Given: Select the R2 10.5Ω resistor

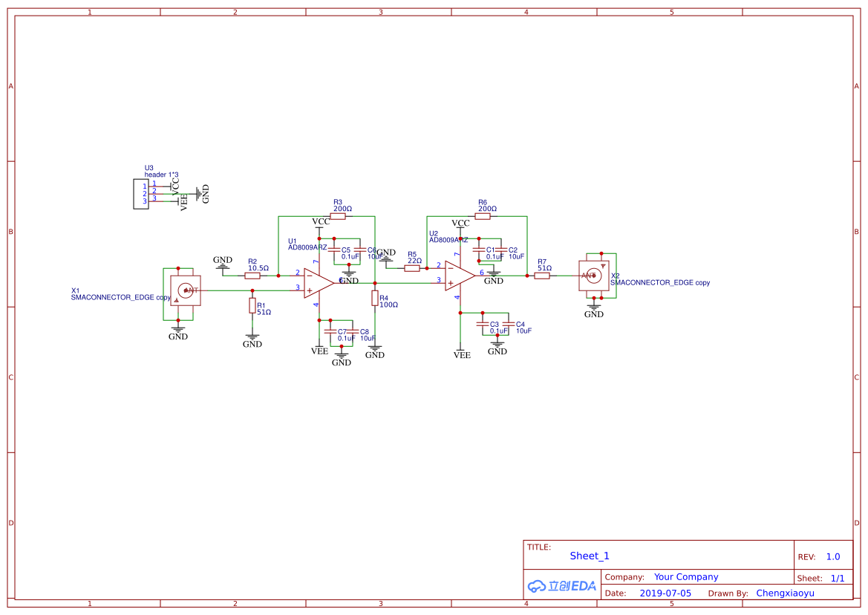Looking at the screenshot, I should coord(252,276).
